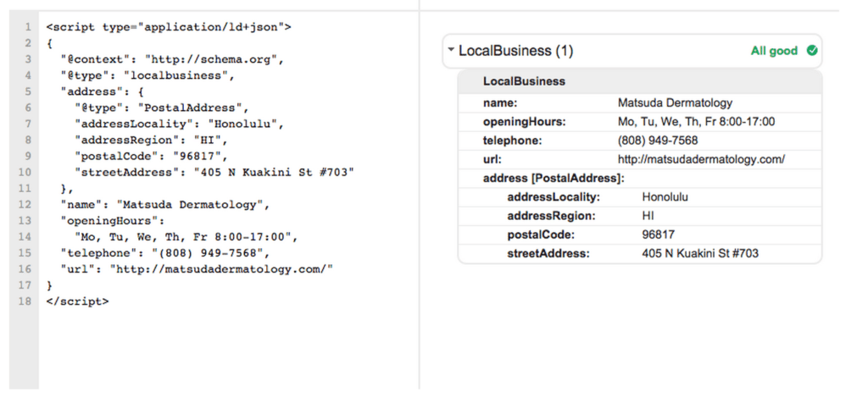This screenshot has height=403, width=868.
Task: Click line number 5 beside address
Action: coord(28,91)
